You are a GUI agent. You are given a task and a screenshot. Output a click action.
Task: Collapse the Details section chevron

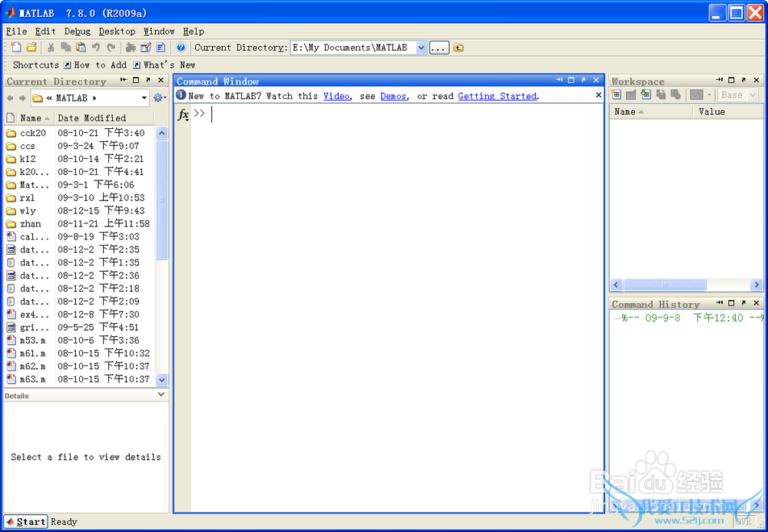point(161,395)
